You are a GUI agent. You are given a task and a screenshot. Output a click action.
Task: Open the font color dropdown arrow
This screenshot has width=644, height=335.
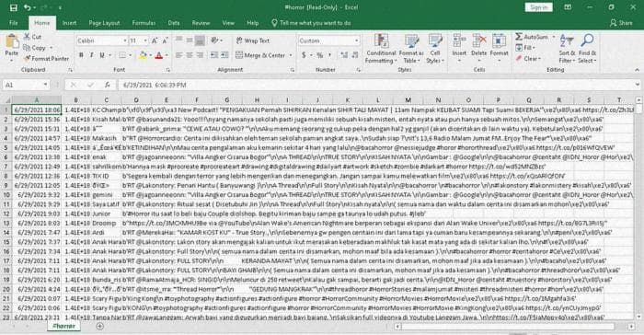point(167,55)
